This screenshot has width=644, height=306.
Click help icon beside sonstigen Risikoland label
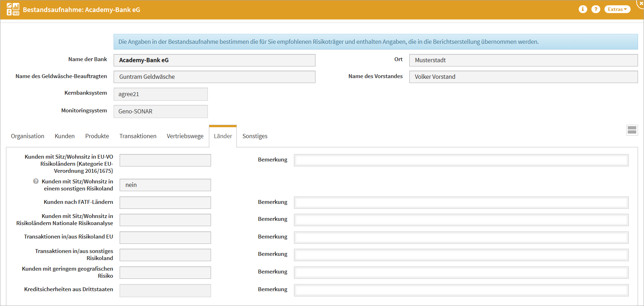pos(36,181)
